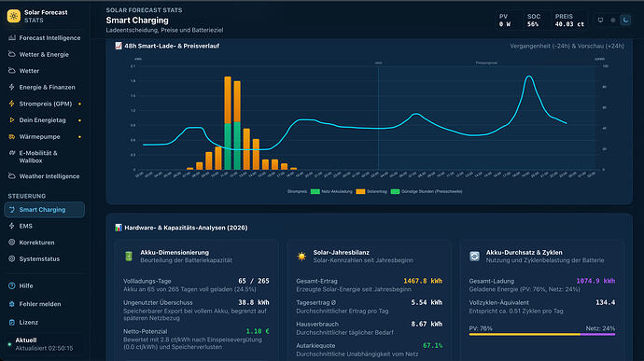Screen dimensions: 644x361
Task: Click the cycle icon of Akku-Durchsatz & Zyklen
Action: point(474,257)
